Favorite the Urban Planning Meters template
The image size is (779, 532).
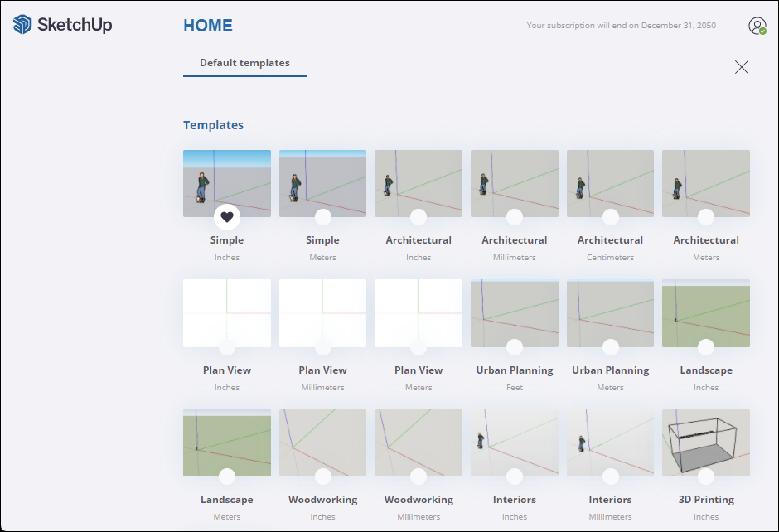(610, 347)
